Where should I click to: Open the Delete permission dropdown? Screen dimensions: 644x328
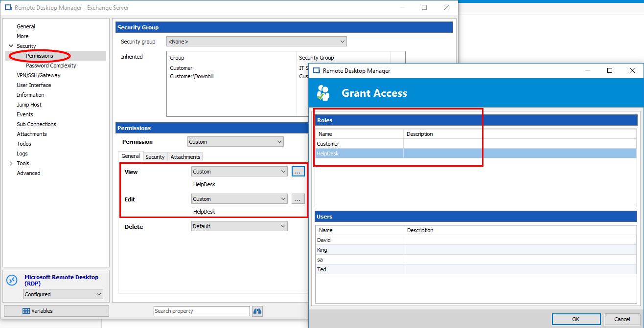point(239,226)
